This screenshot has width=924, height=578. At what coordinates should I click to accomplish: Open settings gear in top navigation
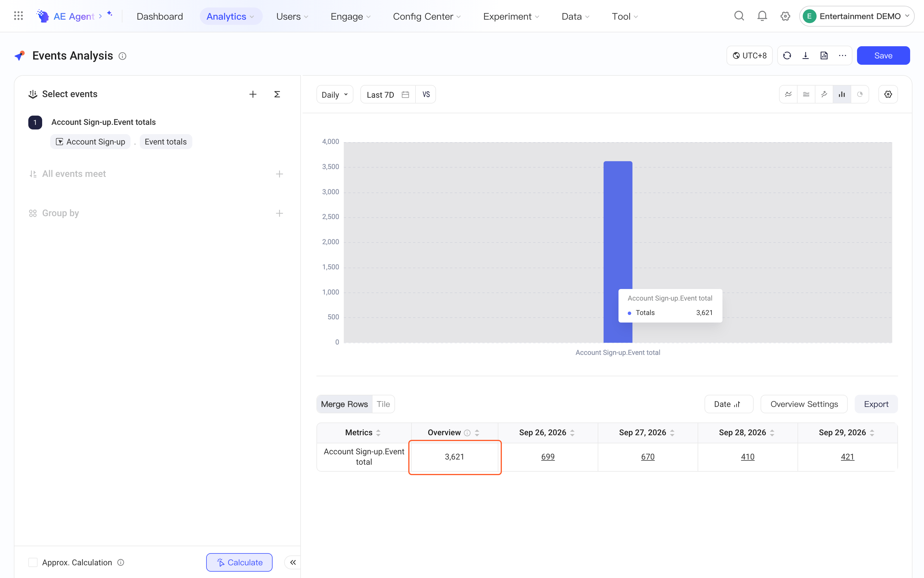tap(785, 16)
